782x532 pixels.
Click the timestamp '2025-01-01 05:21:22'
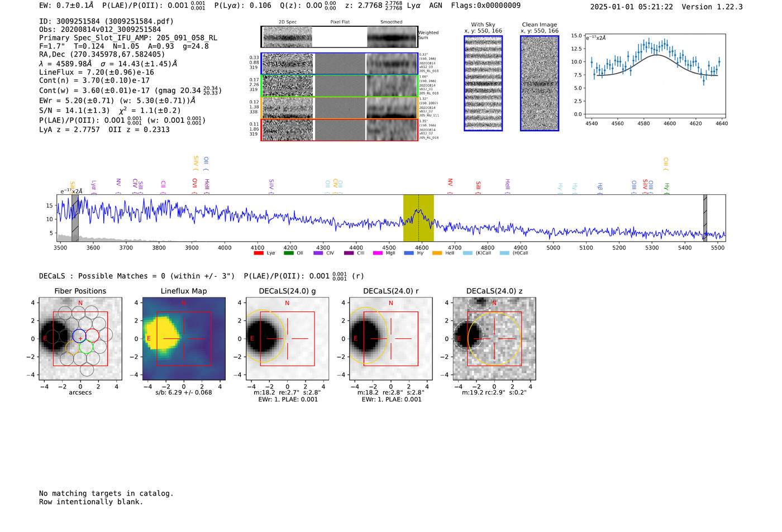pyautogui.click(x=632, y=7)
